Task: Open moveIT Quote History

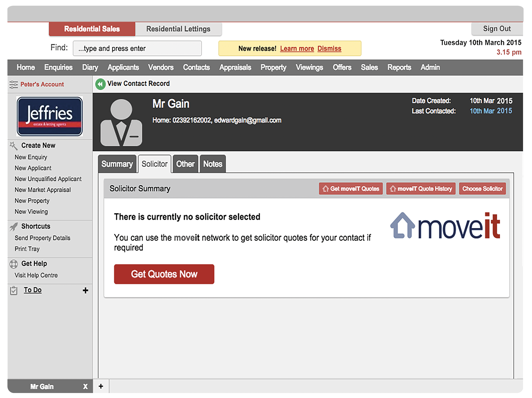Action: click(x=421, y=189)
